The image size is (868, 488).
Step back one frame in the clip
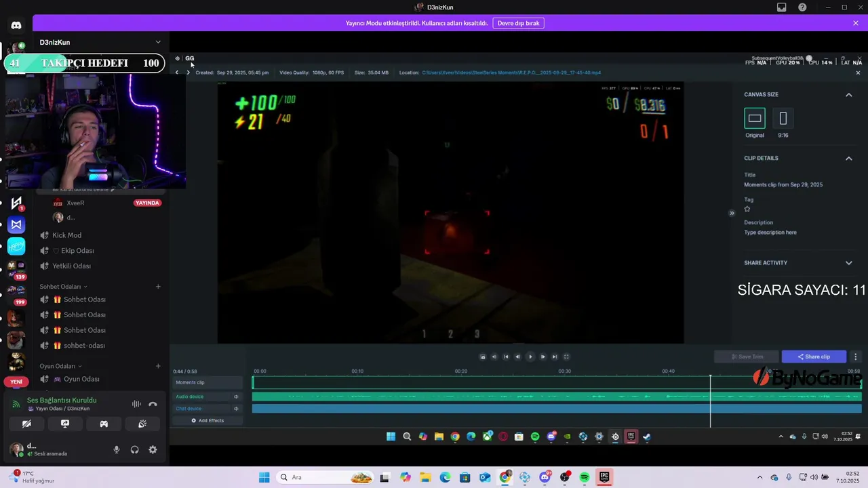click(518, 357)
